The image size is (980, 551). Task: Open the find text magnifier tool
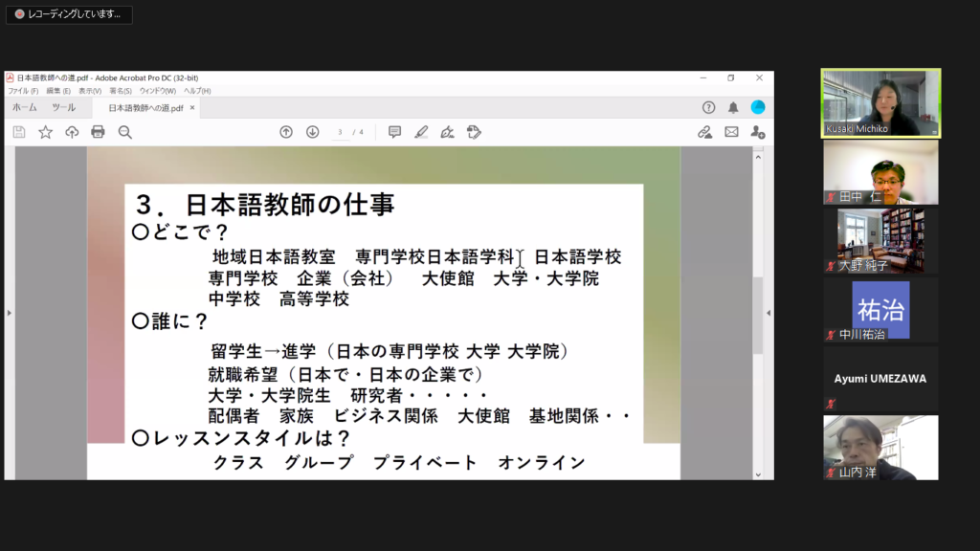point(124,132)
